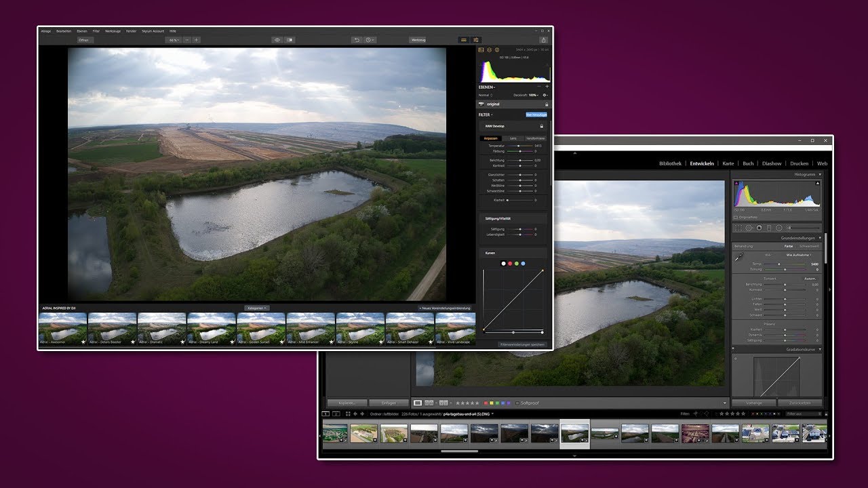Click the RAW Develop filter header
The image size is (868, 488).
pos(513,126)
